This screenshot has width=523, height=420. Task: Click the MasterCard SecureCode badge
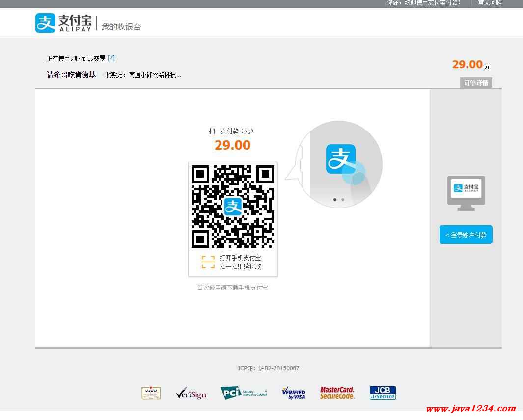[337, 393]
